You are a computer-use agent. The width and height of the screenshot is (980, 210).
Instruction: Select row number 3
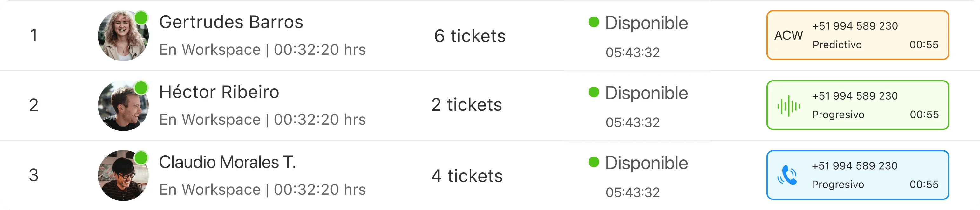point(33,175)
